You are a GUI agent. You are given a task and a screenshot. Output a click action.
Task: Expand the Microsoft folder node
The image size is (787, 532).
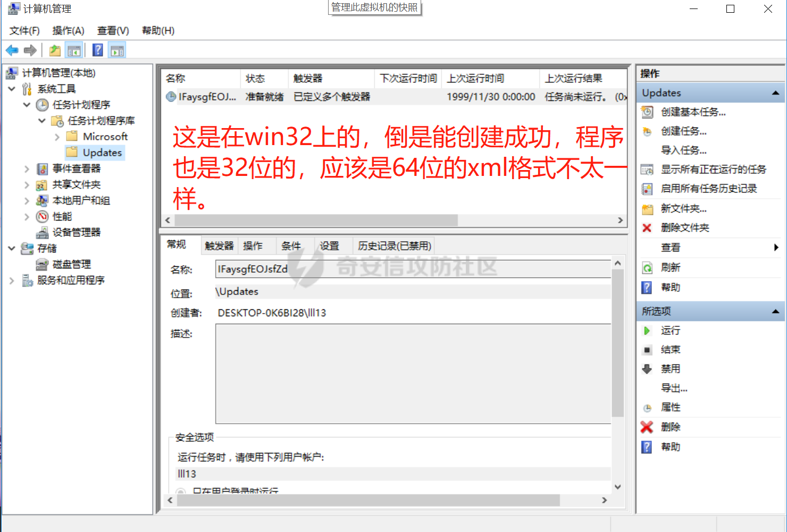[57, 137]
